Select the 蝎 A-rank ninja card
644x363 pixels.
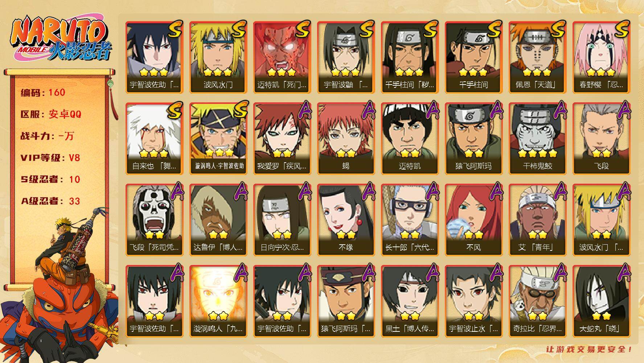tap(346, 139)
